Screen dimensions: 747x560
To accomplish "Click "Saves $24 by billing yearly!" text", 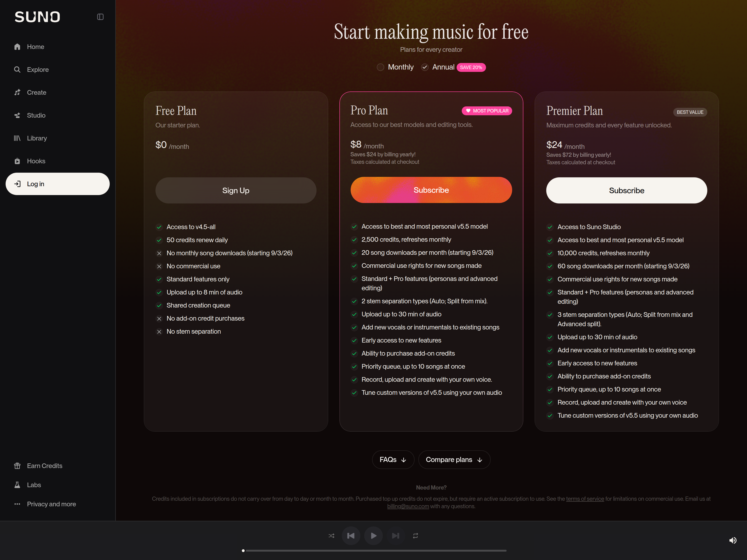I will pos(383,154).
